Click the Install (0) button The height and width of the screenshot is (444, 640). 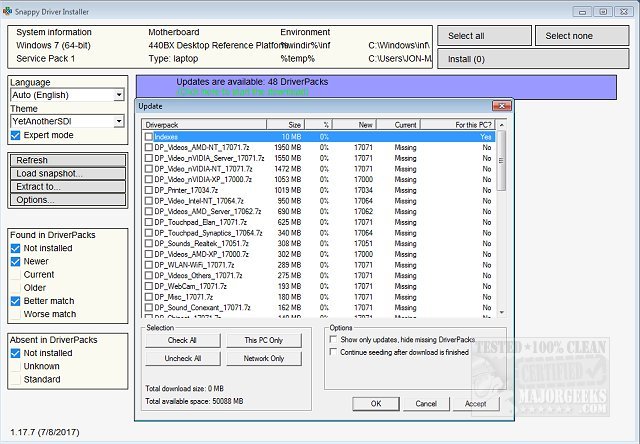pos(533,59)
